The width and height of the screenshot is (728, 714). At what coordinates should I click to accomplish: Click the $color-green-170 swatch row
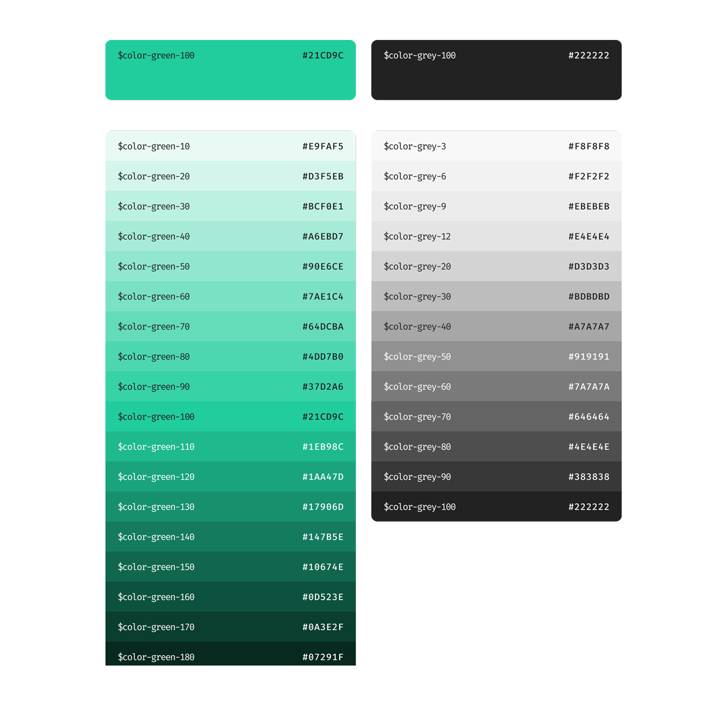[230, 627]
